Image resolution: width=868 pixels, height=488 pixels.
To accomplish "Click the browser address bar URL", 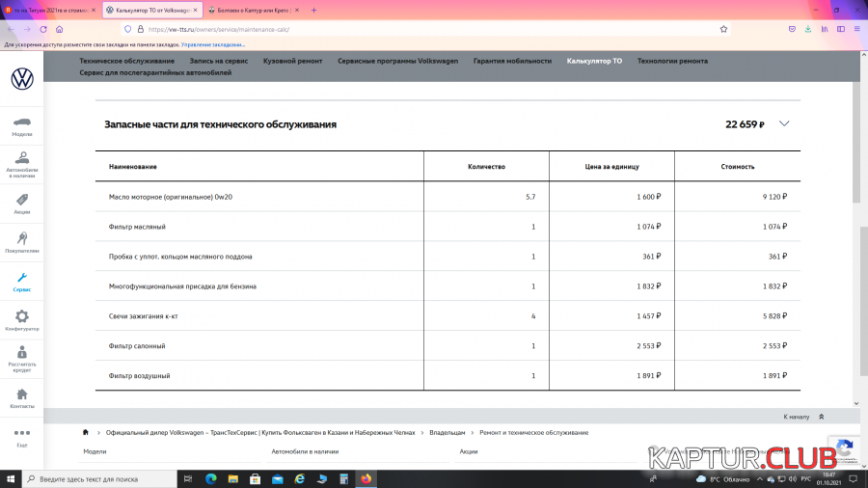I will [x=386, y=29].
